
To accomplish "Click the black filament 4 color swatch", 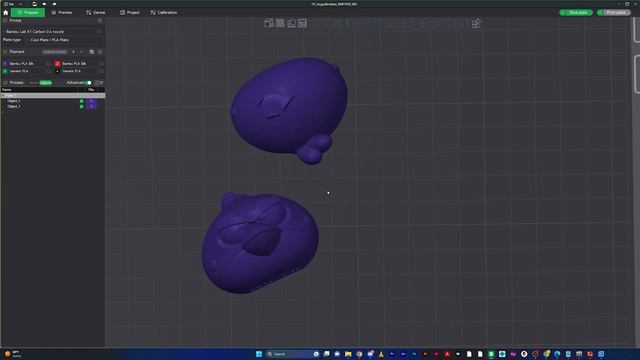I will pyautogui.click(x=58, y=71).
